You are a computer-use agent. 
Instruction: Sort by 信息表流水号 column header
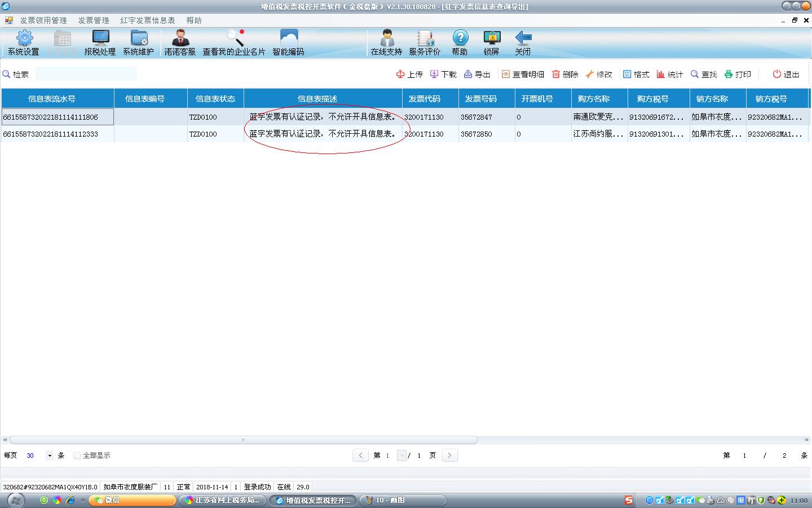click(x=58, y=99)
